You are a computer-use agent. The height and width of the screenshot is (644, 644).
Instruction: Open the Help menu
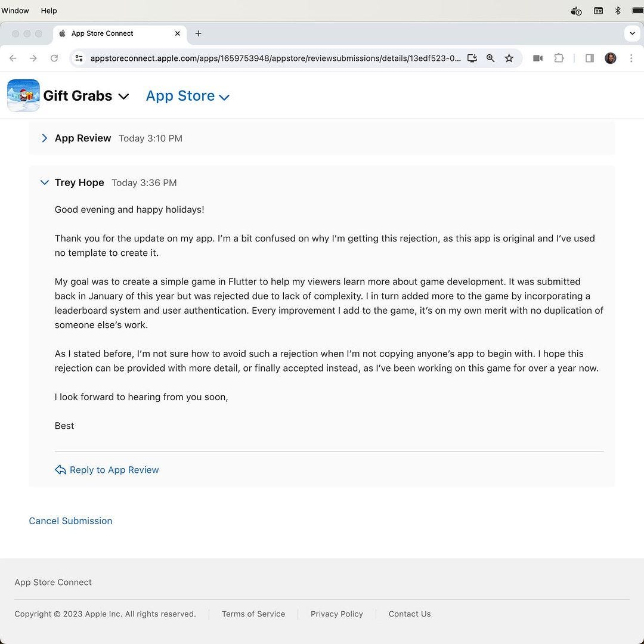coord(49,11)
